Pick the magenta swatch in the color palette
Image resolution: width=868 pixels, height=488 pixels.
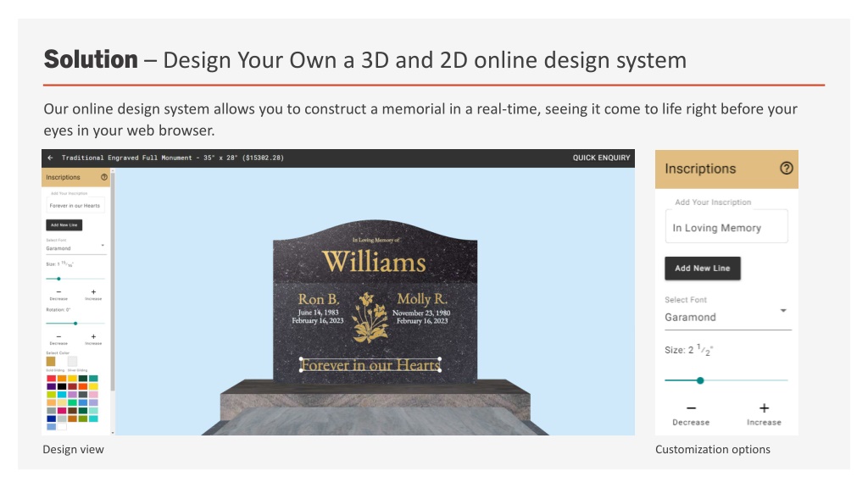[62, 411]
